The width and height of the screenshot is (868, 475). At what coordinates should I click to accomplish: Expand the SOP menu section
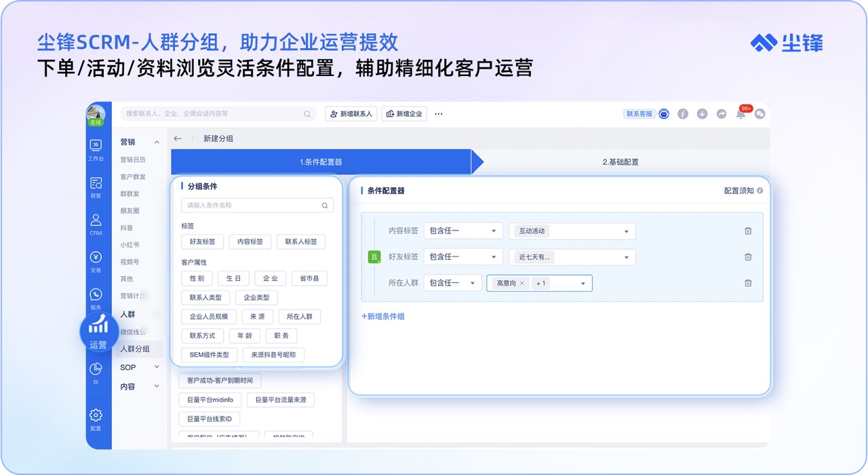tap(140, 367)
